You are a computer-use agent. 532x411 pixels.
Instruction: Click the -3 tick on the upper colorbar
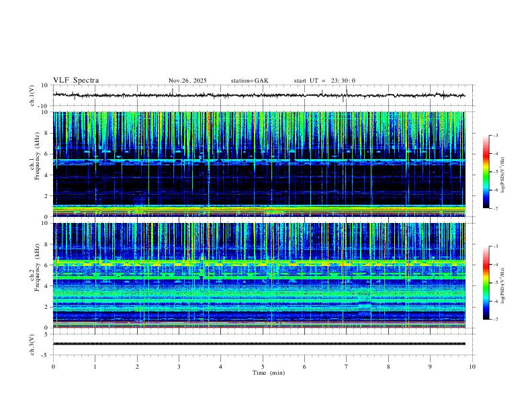[x=496, y=136]
